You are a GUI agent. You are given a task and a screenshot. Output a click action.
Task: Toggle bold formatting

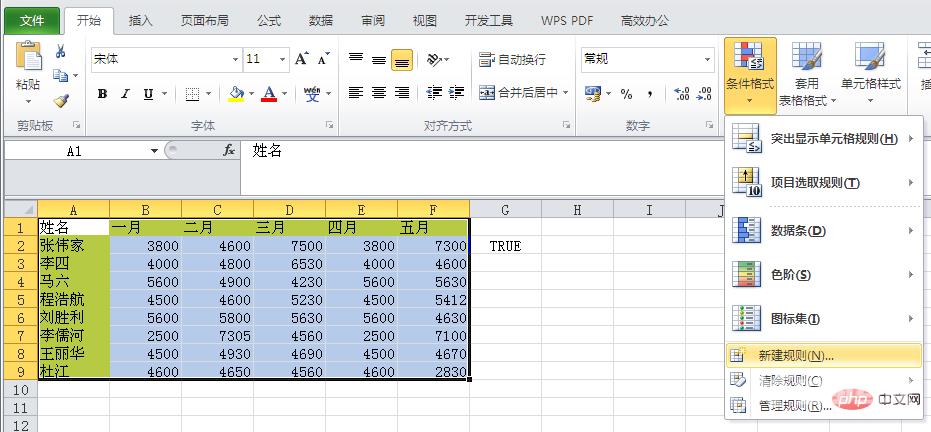coord(102,94)
